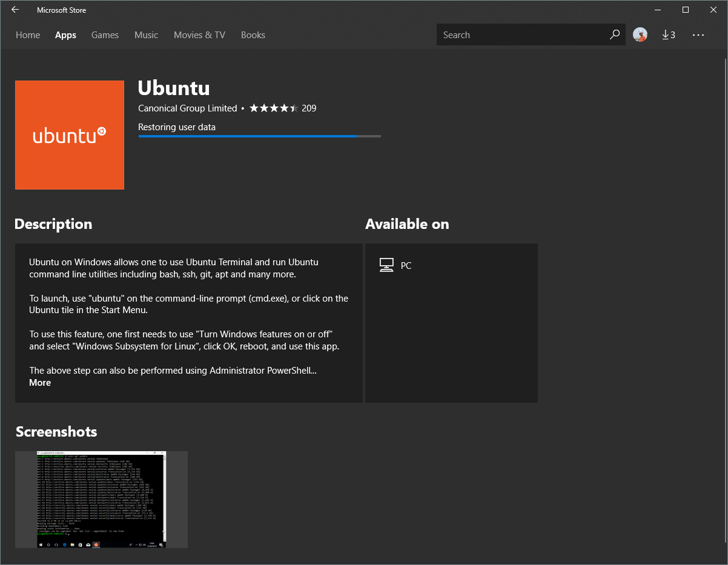Select the Books section
The width and height of the screenshot is (728, 565).
coord(253,35)
